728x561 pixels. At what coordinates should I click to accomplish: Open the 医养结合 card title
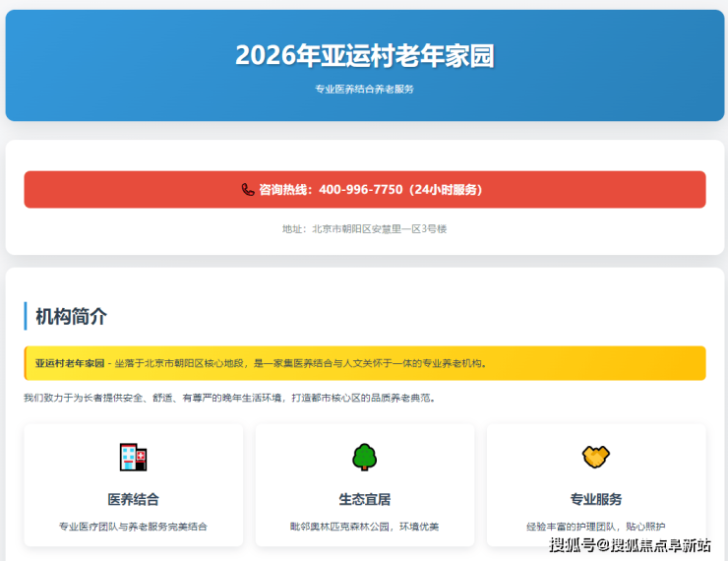pos(134,499)
